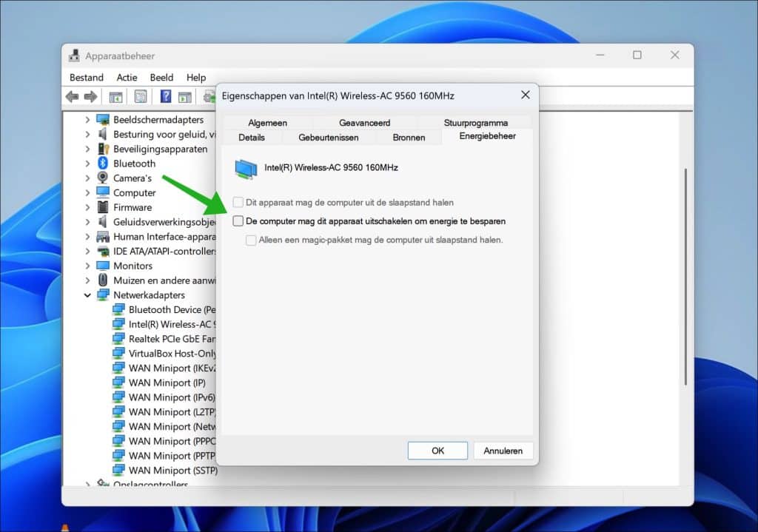Show or hide the action pane icon
Screen dimensions: 758x532
point(184,97)
